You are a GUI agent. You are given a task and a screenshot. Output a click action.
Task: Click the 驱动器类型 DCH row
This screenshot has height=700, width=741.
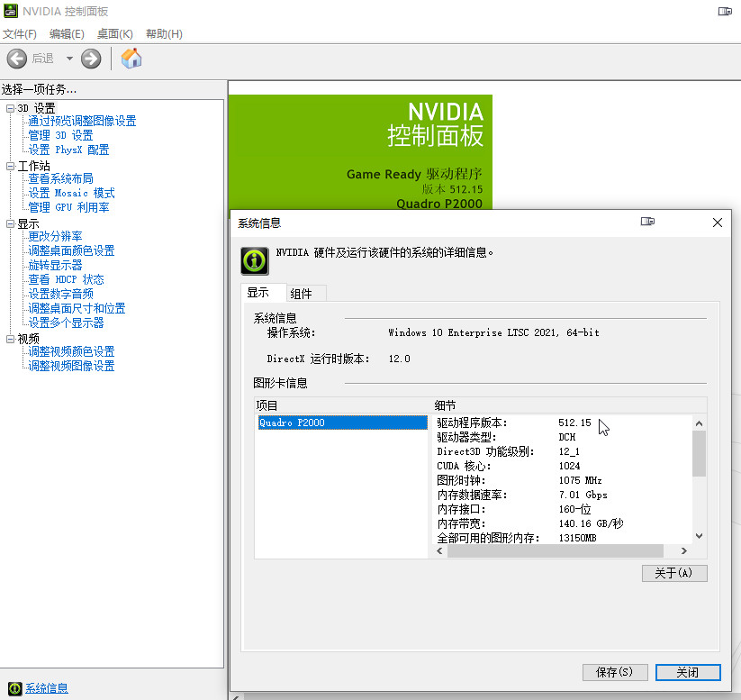(563, 437)
